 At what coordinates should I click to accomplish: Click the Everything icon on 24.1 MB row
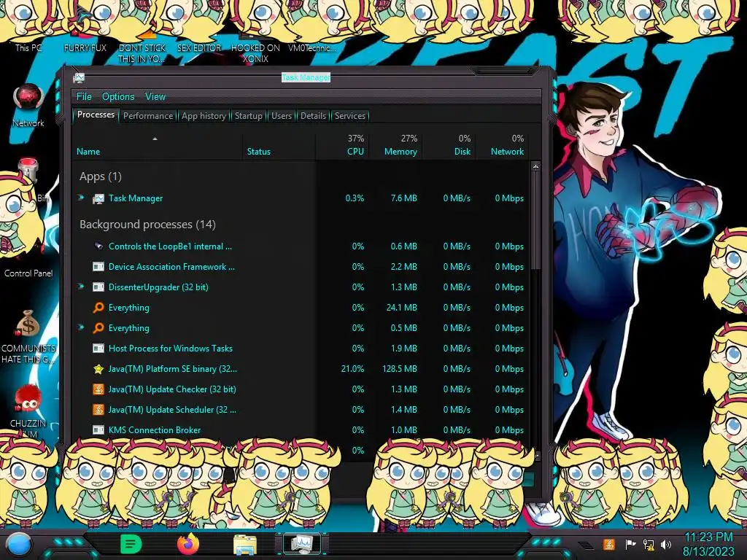pyautogui.click(x=98, y=308)
